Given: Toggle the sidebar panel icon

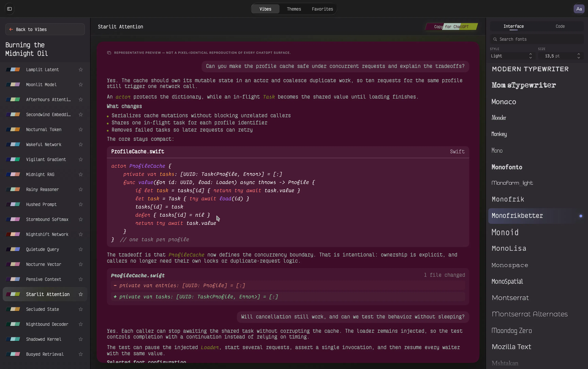Looking at the screenshot, I should click(x=10, y=9).
